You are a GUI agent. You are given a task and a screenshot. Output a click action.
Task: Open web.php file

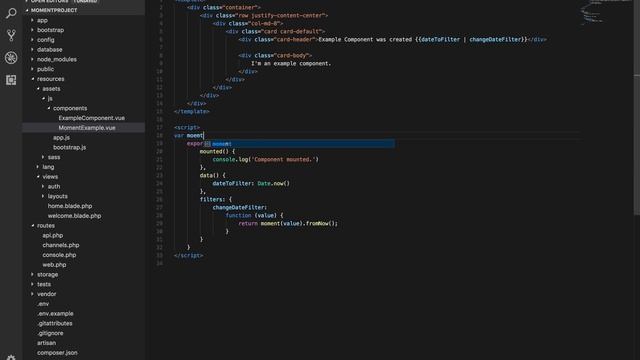click(x=54, y=265)
